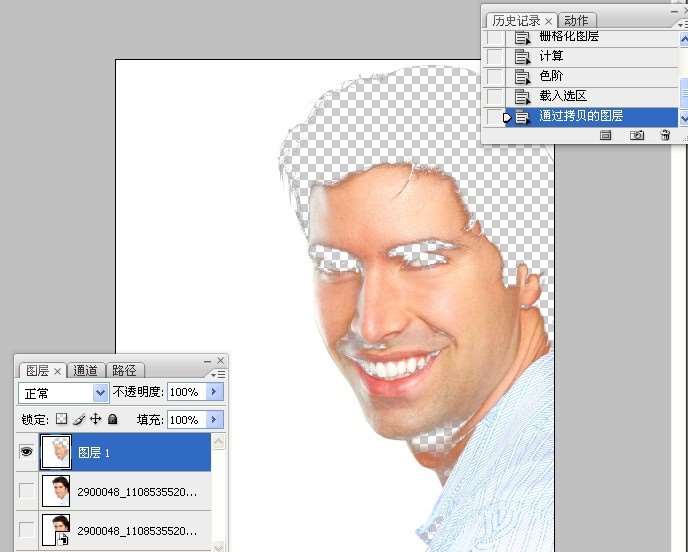Image resolution: width=688 pixels, height=552 pixels.
Task: Select the middle 2900048_1108535520 layer name
Action: coord(137,492)
